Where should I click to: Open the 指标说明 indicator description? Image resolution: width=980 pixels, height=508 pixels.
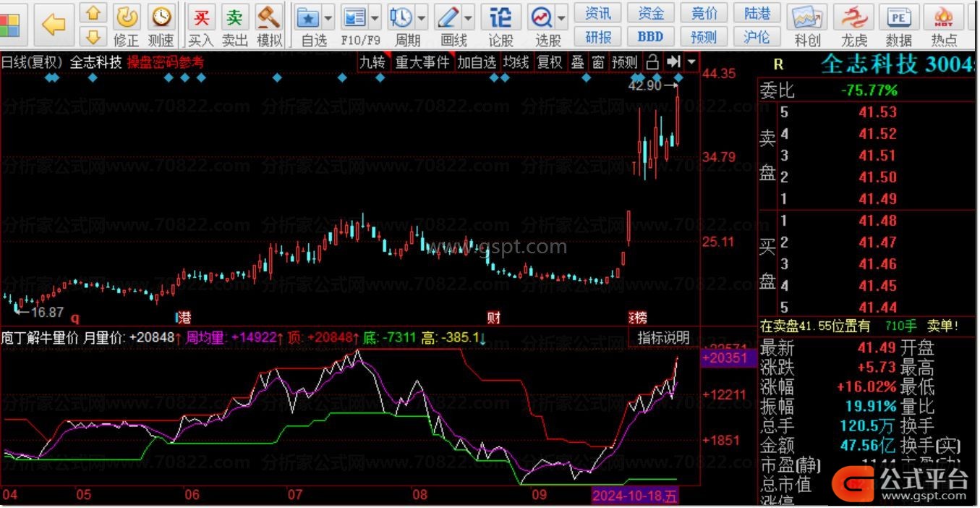click(x=663, y=337)
